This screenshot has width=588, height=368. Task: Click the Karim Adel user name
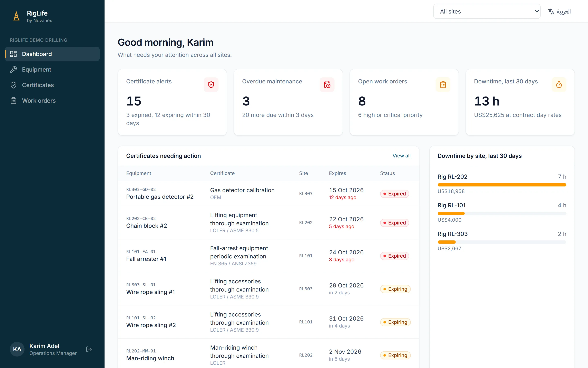[44, 346]
